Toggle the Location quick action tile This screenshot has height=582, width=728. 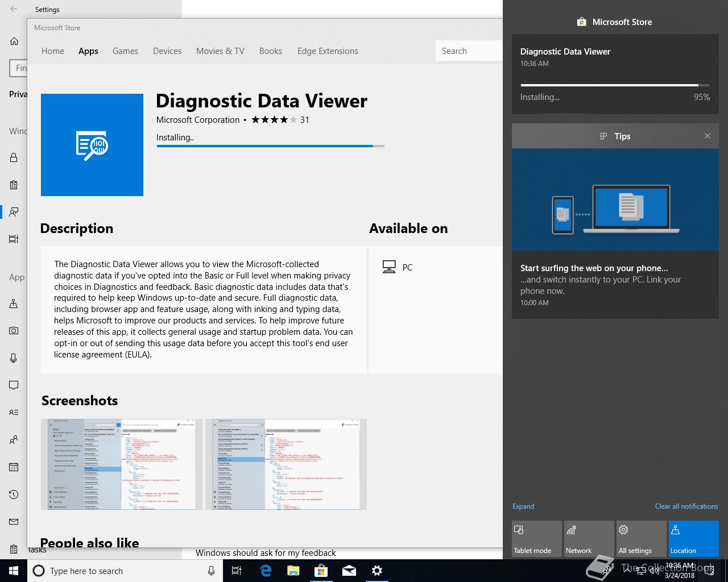pyautogui.click(x=693, y=539)
